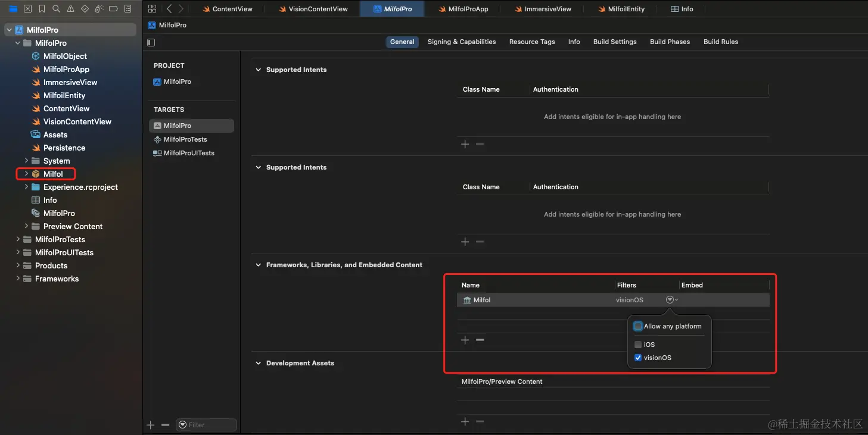Add development asset with plus button
Viewport: 868px width, 435px height.
(x=465, y=421)
